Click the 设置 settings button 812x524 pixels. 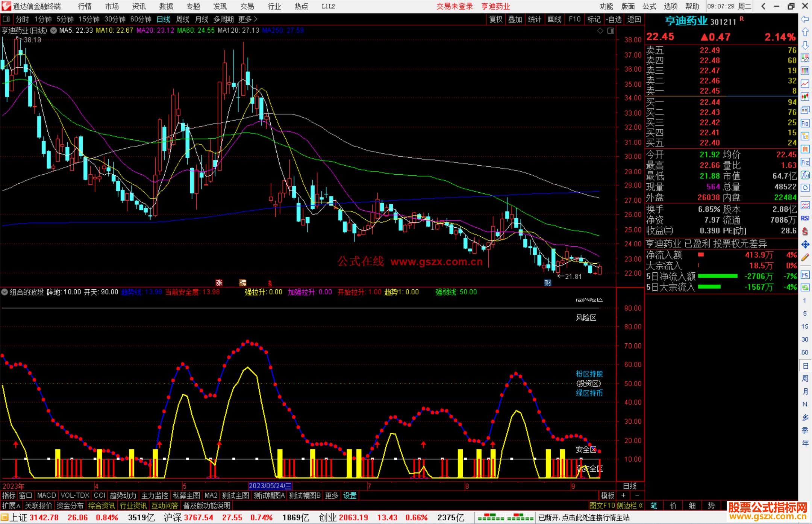350,495
